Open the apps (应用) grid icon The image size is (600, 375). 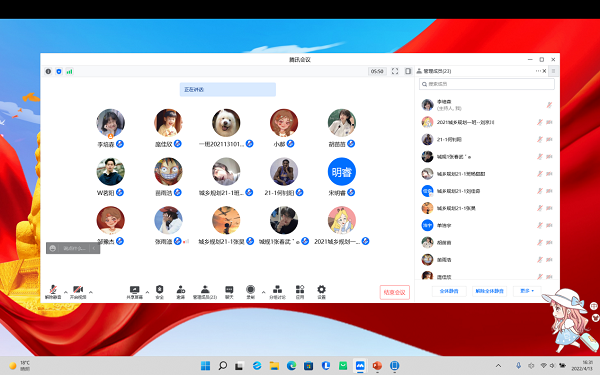300,292
